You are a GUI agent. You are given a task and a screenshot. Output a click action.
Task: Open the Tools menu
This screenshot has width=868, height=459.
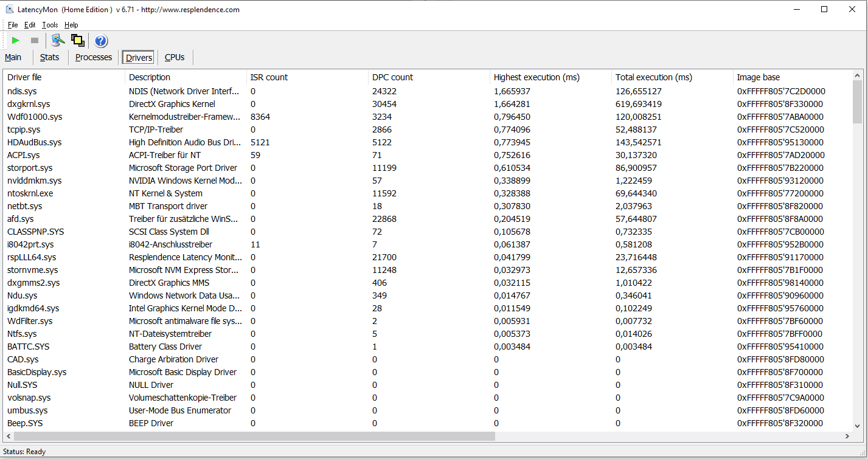pyautogui.click(x=50, y=25)
